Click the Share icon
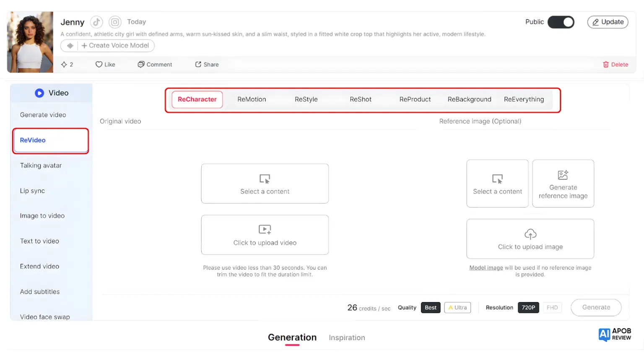 198,65
